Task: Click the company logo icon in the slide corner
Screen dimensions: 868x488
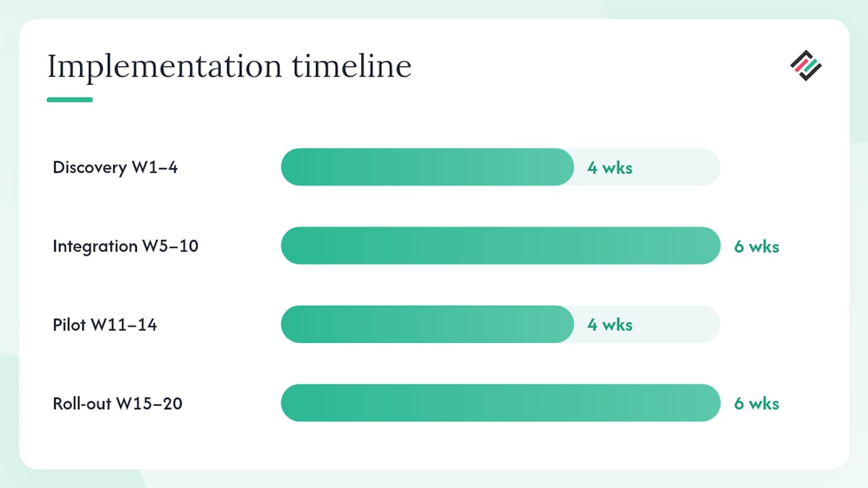Action: (x=806, y=65)
